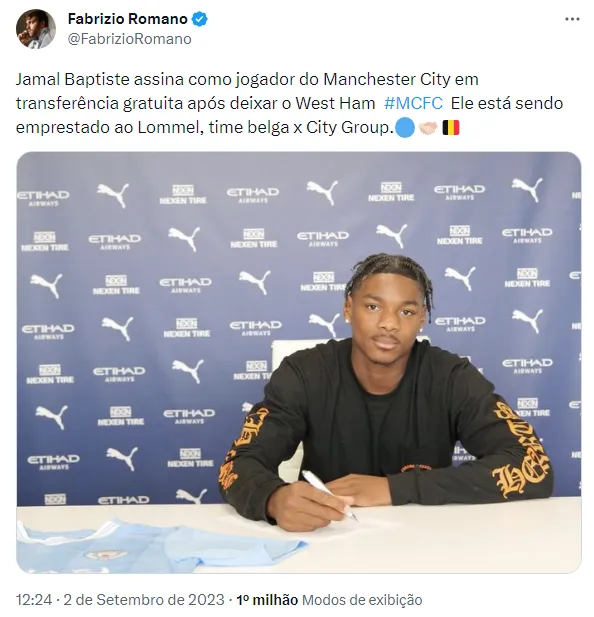Click the #MCFC hashtag
The width and height of the screenshot is (594, 617).
click(413, 103)
